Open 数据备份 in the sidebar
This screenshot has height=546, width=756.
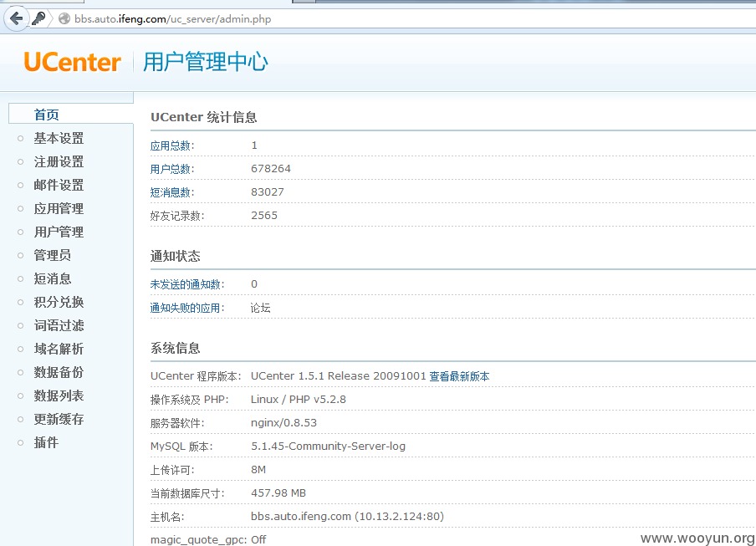click(59, 372)
